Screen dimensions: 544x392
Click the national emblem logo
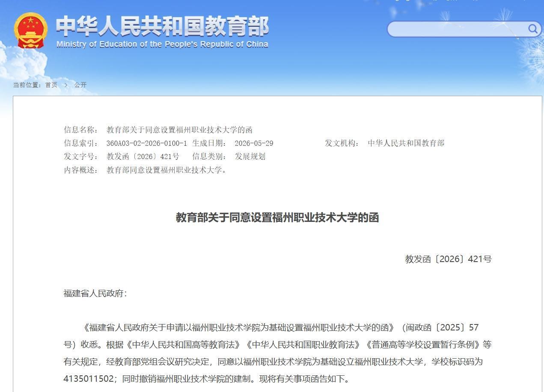tap(30, 30)
